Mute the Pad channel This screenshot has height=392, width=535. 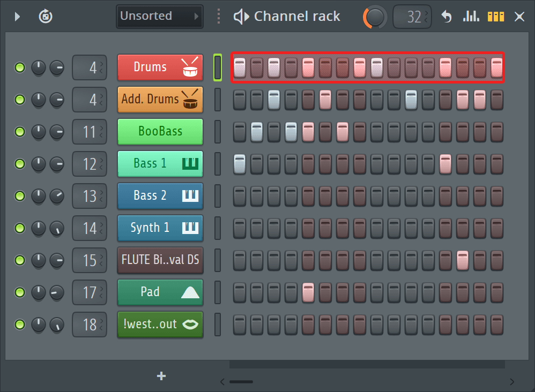[20, 292]
